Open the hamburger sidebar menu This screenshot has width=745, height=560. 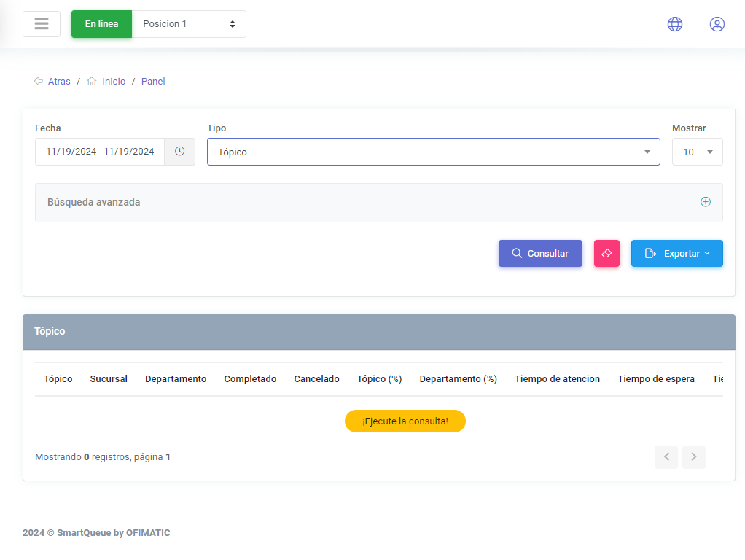[42, 24]
